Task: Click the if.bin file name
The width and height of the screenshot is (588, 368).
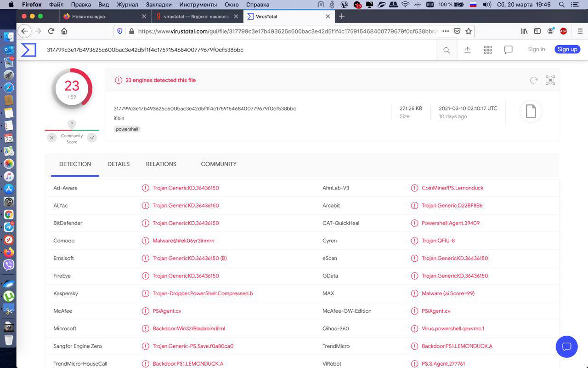Action: [119, 118]
